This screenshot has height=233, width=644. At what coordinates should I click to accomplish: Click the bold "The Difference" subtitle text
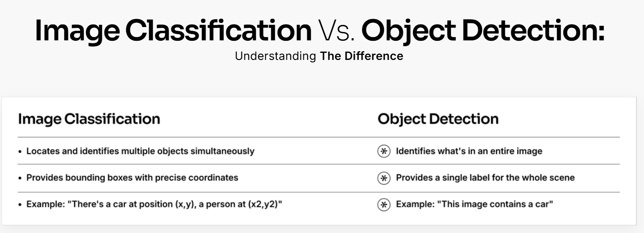[x=361, y=56]
